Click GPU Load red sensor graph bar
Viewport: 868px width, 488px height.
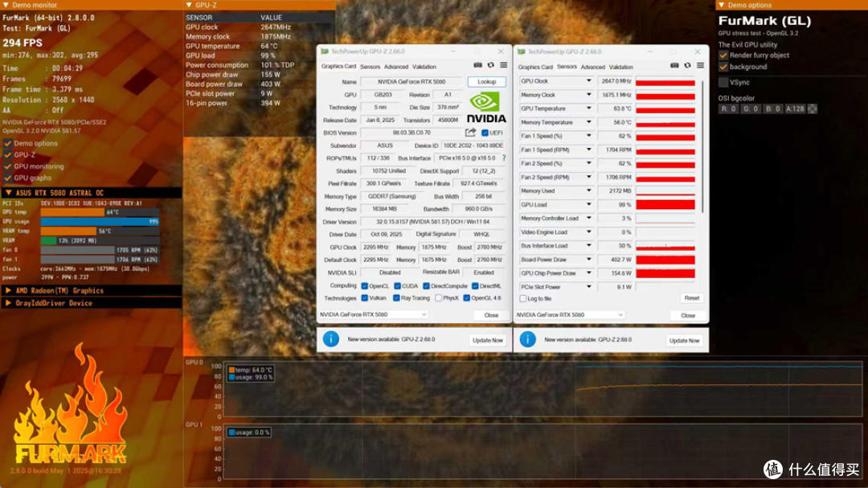click(665, 204)
